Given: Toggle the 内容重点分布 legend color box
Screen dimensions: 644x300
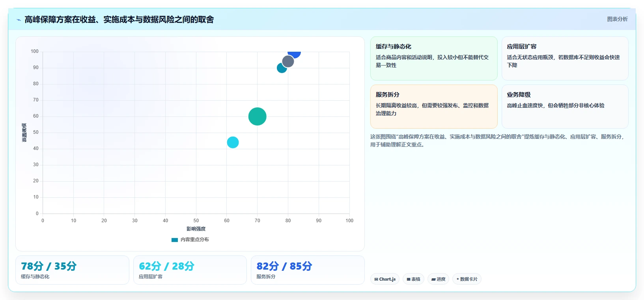Looking at the screenshot, I should [x=175, y=240].
